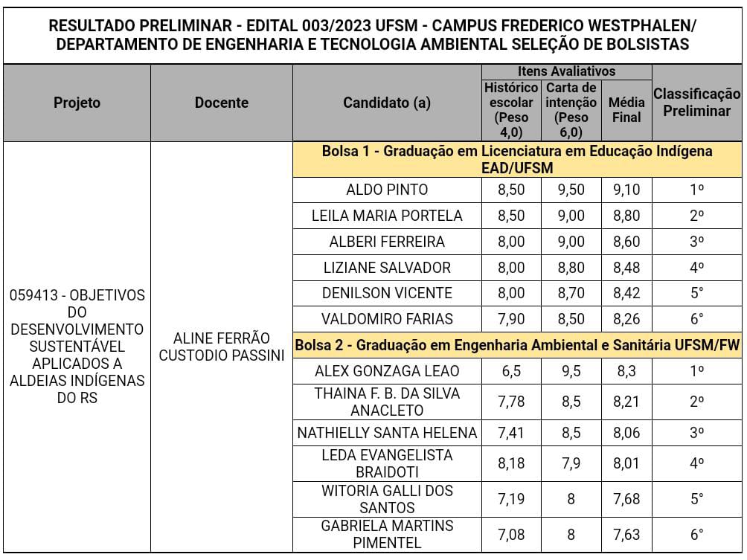Select the project 059413 description cell
Screen dimensions: 747x560
tap(77, 347)
